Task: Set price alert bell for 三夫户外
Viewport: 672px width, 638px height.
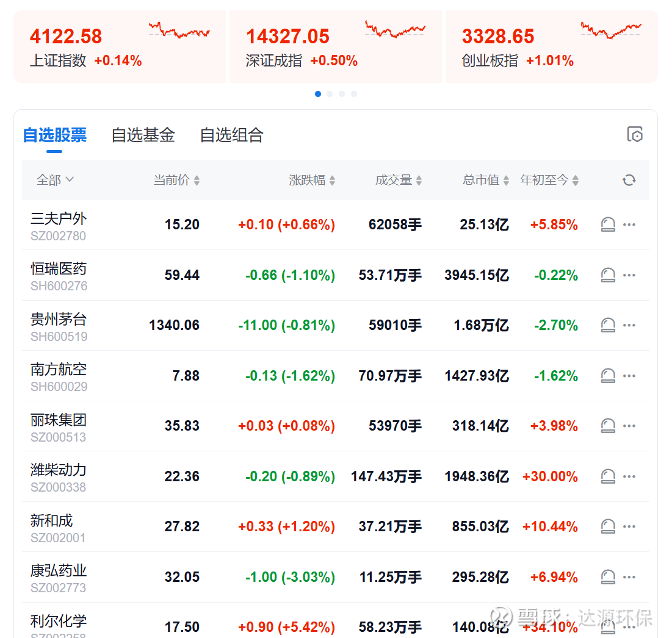Action: coord(608,224)
